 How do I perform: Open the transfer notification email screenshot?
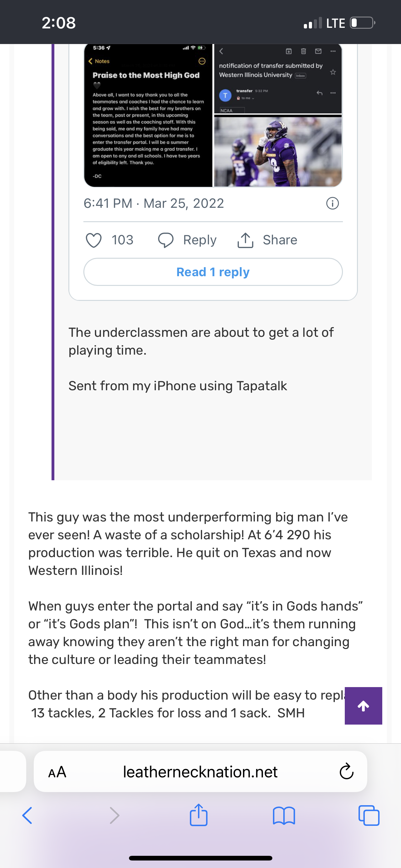pyautogui.click(x=278, y=79)
